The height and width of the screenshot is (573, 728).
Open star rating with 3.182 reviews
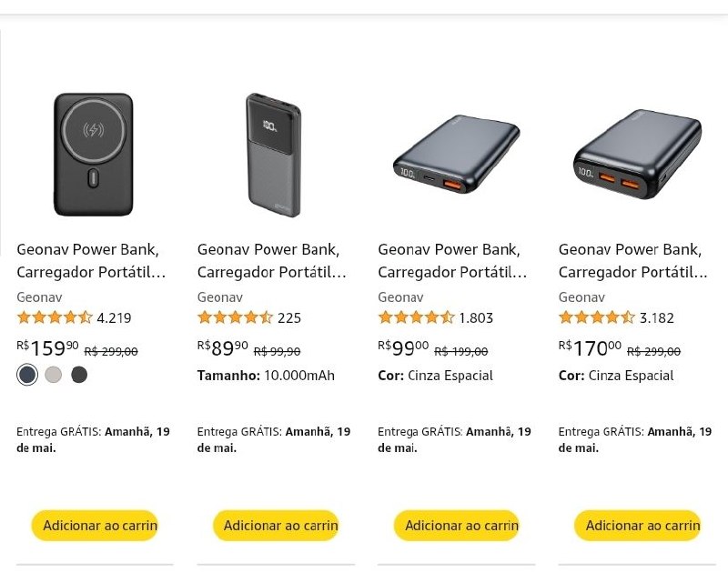point(597,317)
